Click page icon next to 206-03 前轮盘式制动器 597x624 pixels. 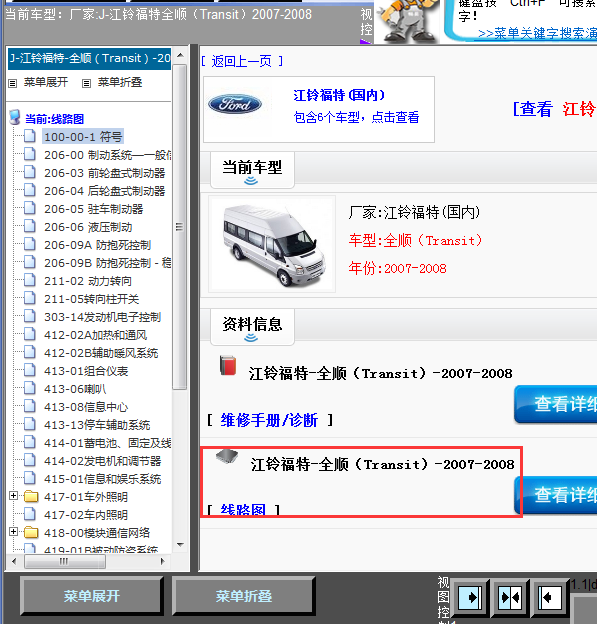tap(30, 172)
